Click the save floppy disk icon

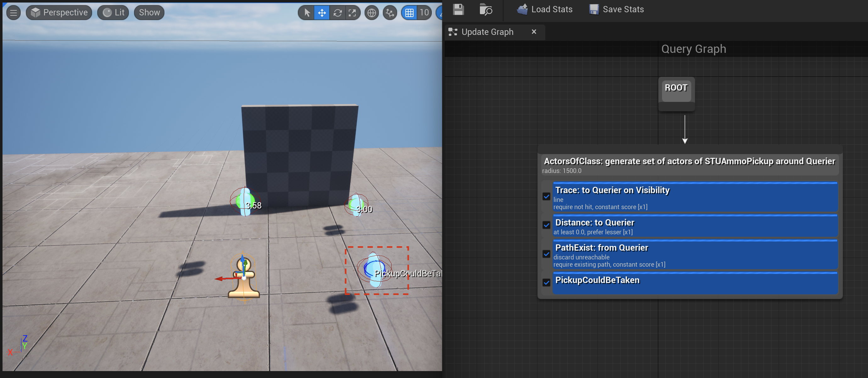(x=458, y=9)
